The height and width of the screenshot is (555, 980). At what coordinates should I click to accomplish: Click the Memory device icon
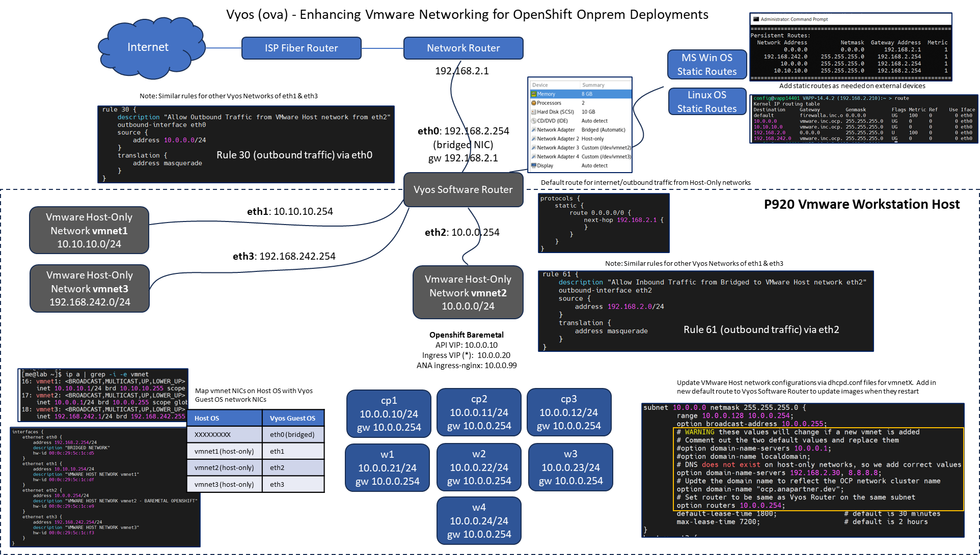(x=534, y=94)
